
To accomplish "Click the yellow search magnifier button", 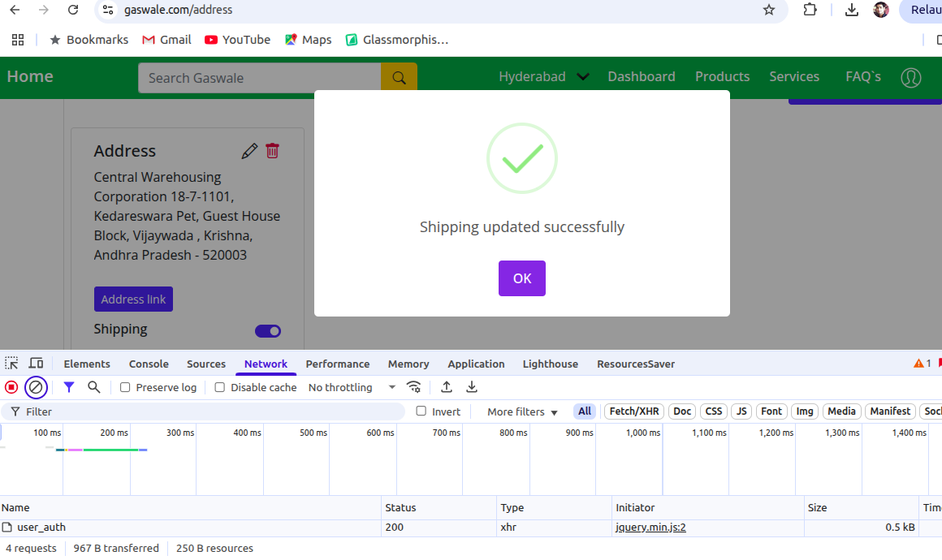I will click(x=399, y=78).
